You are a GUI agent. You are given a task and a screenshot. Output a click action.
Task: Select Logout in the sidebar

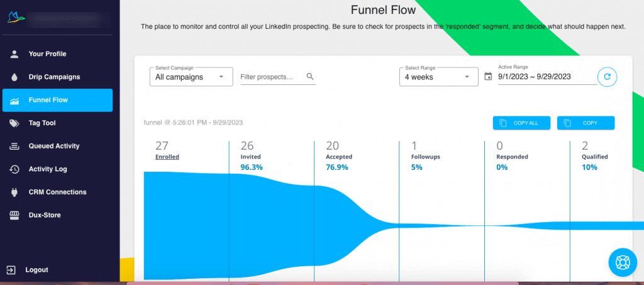click(x=36, y=270)
